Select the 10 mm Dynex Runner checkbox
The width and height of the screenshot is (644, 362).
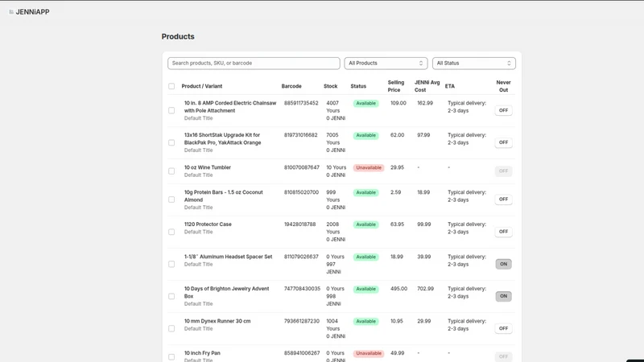click(x=171, y=328)
